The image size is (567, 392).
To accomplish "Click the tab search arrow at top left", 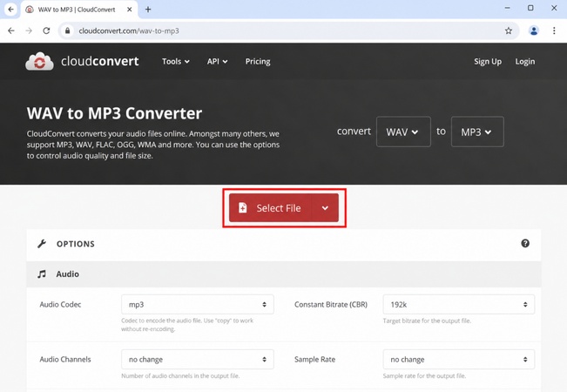I will point(10,9).
